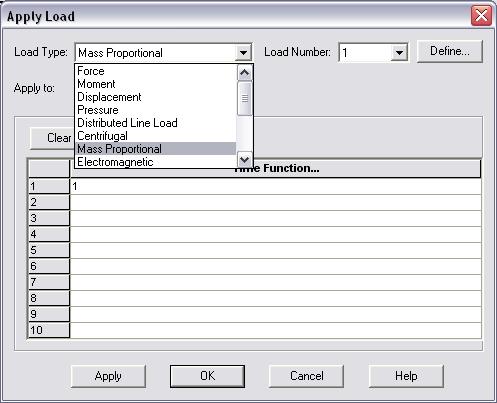Screen dimensions: 497x403
Task: Select Distributed Line Load option
Action: (156, 123)
